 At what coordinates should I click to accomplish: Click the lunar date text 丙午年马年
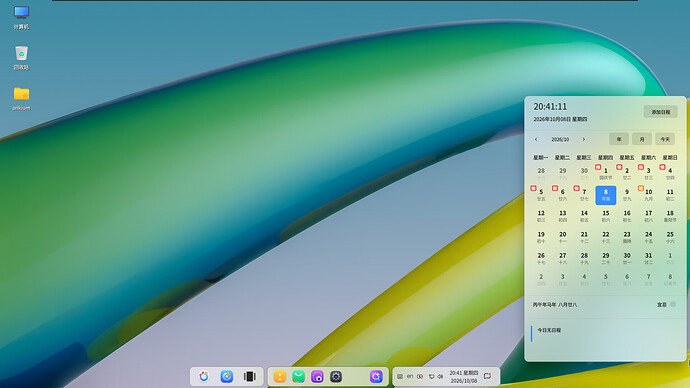click(x=544, y=304)
